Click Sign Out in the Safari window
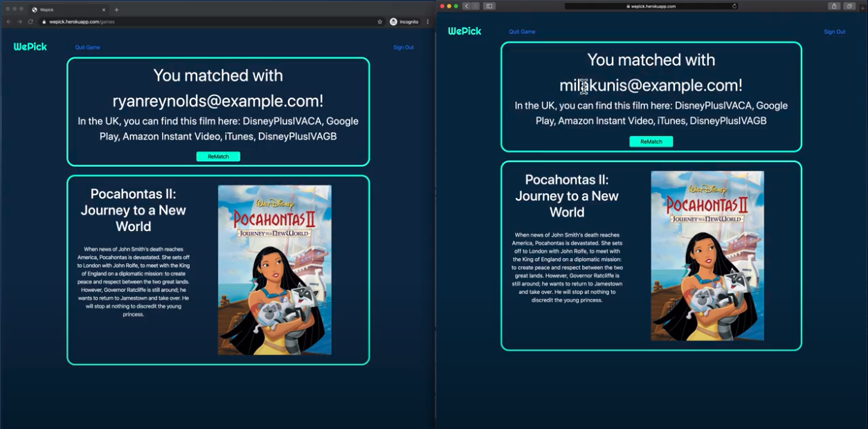 pyautogui.click(x=834, y=32)
